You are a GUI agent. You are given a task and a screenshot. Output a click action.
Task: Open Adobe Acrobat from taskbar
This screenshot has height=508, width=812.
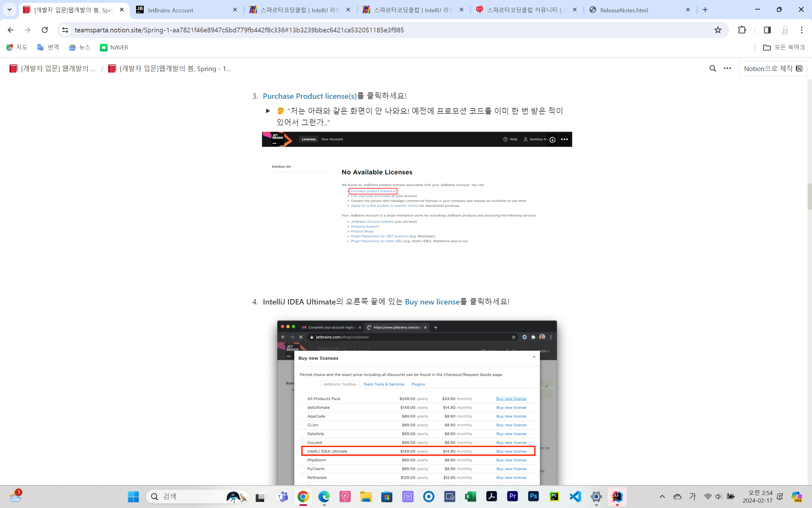[x=492, y=497]
